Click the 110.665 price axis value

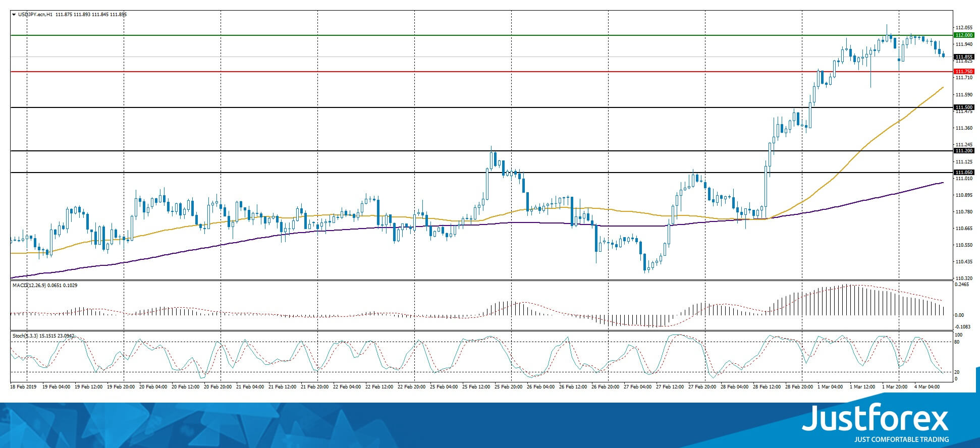[x=964, y=229]
